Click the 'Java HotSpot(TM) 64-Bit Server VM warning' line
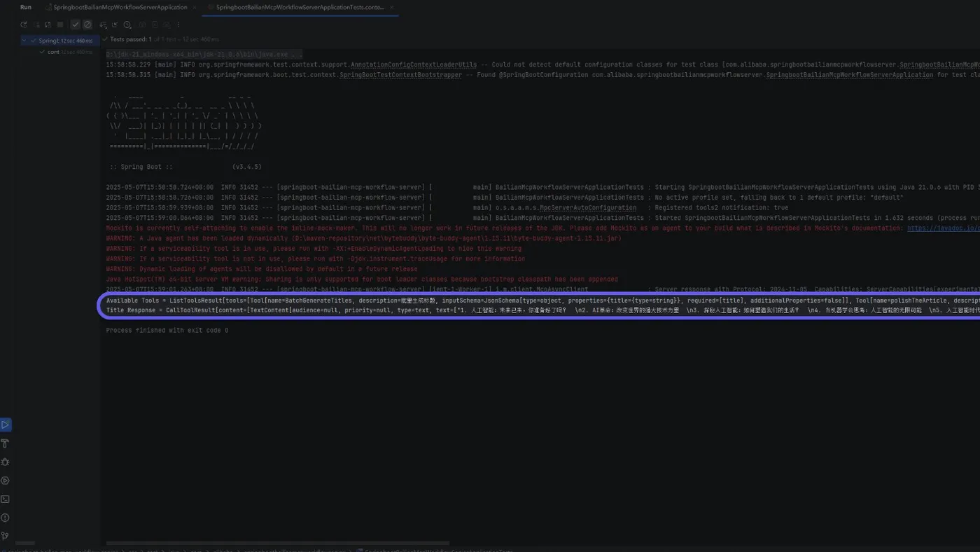The image size is (980, 552). [362, 279]
